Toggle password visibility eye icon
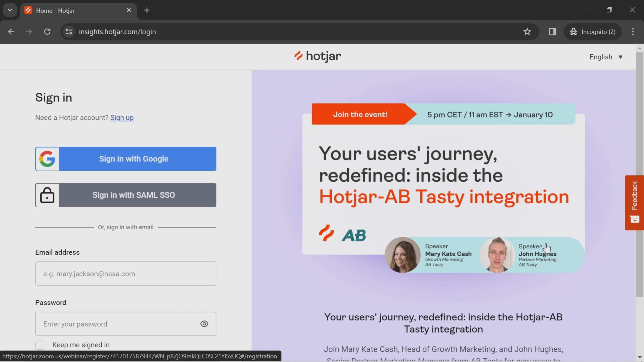This screenshot has height=362, width=644. click(204, 324)
